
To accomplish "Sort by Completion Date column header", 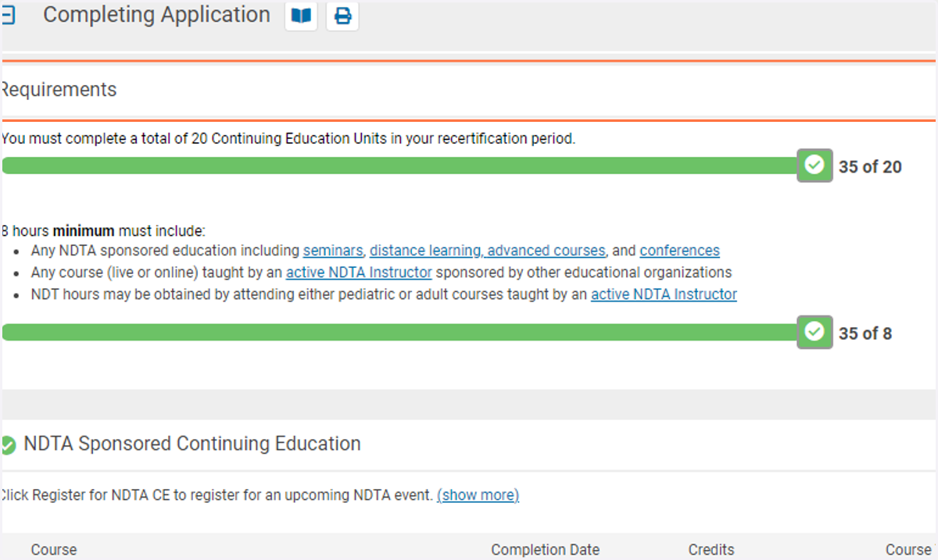I will (x=546, y=550).
